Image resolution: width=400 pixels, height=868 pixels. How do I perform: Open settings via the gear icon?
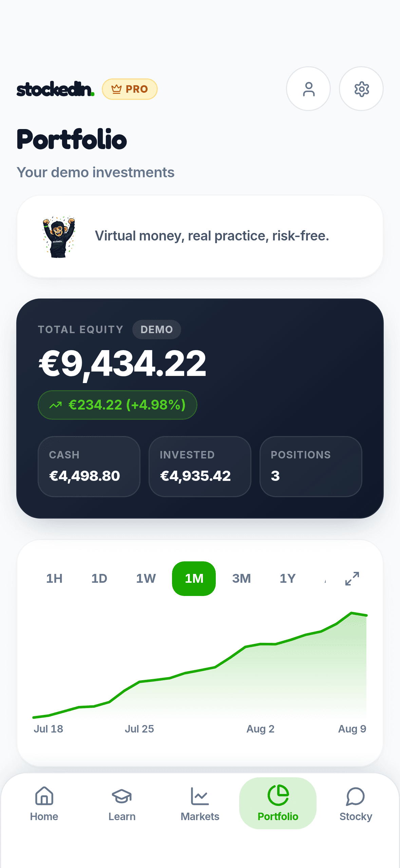(361, 89)
